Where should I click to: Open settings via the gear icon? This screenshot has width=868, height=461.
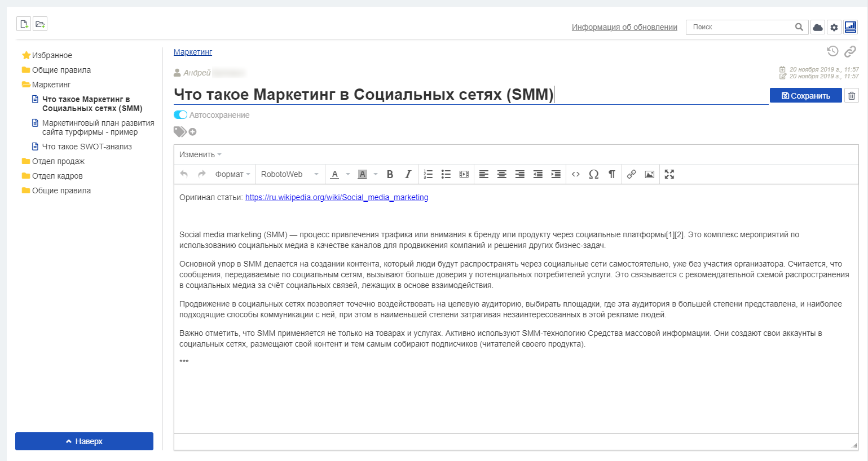coord(834,27)
